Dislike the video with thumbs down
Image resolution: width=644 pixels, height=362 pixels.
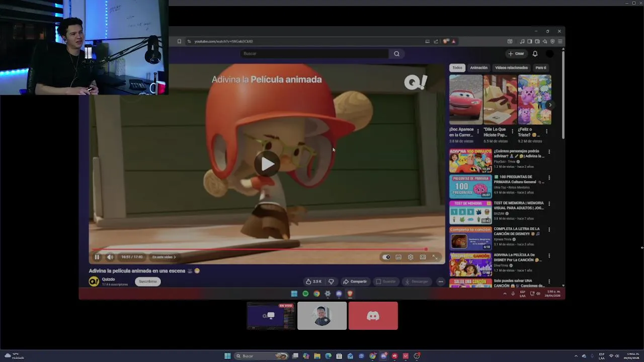coord(331,282)
